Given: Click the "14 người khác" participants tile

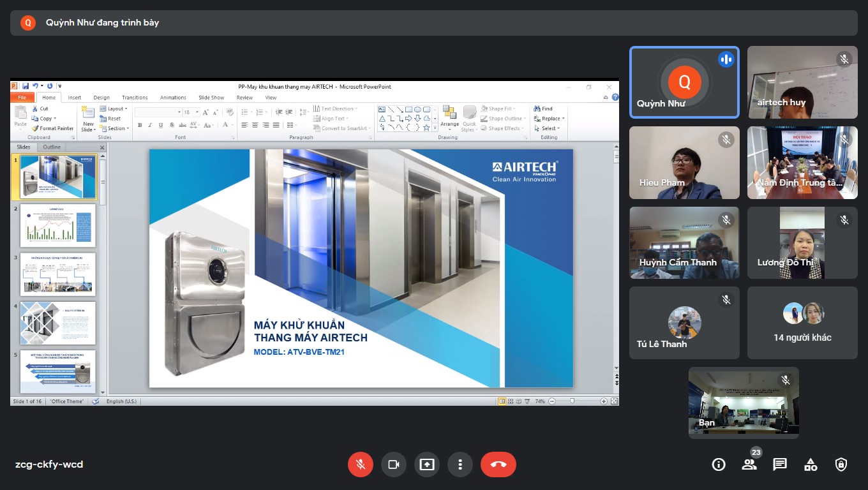Looking at the screenshot, I should click(x=802, y=323).
